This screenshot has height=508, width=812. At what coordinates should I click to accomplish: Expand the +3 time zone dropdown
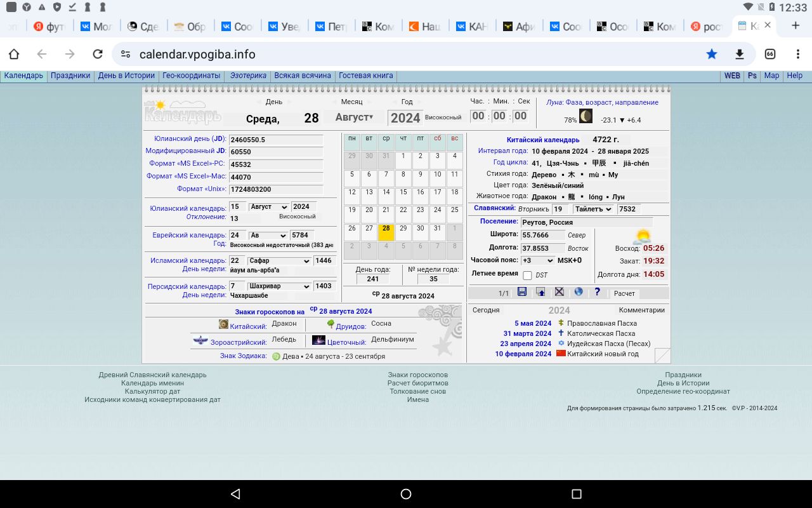point(537,260)
